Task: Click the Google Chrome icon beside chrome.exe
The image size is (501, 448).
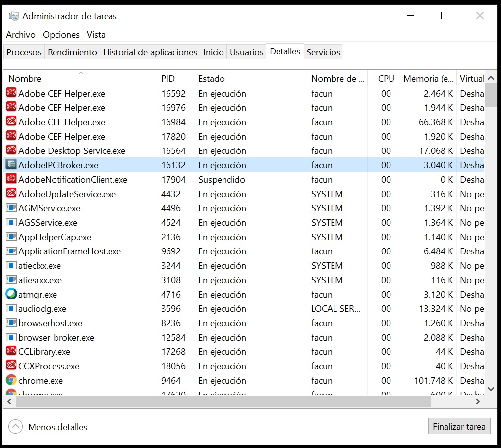Action: [11, 381]
